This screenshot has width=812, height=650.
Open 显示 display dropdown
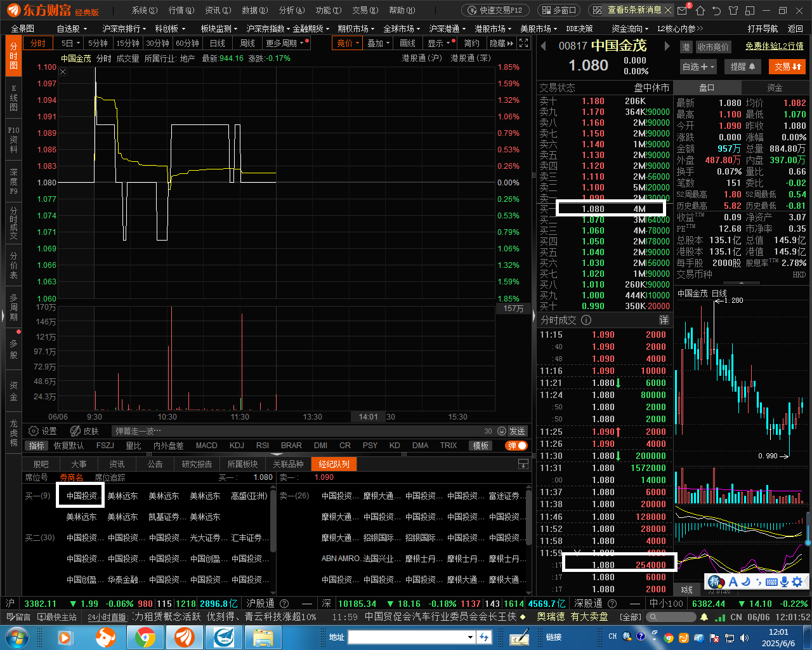[440, 43]
